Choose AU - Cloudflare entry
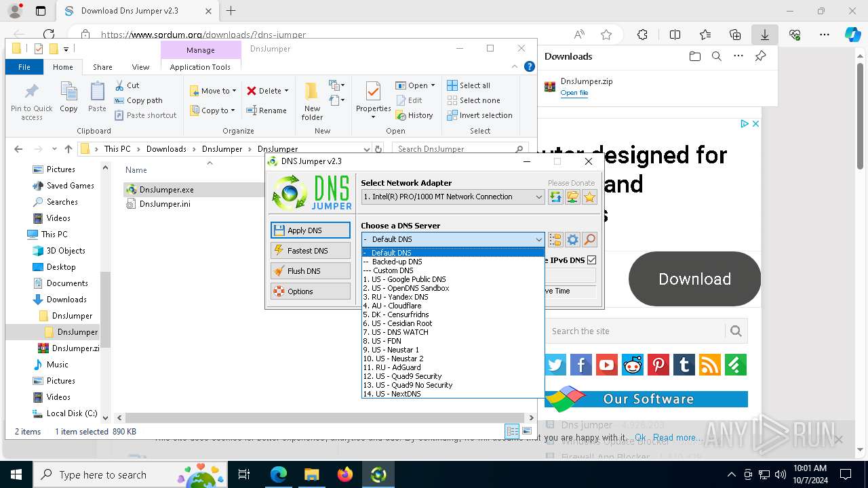 click(x=453, y=306)
